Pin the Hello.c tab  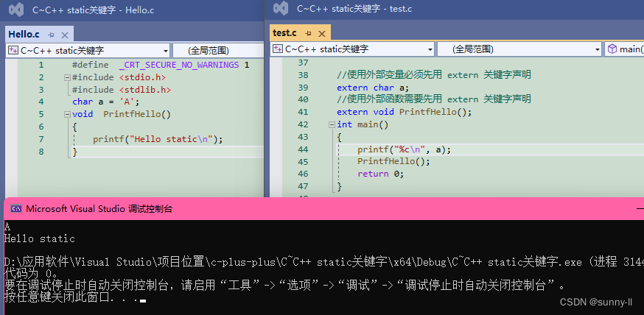pyautogui.click(x=51, y=35)
